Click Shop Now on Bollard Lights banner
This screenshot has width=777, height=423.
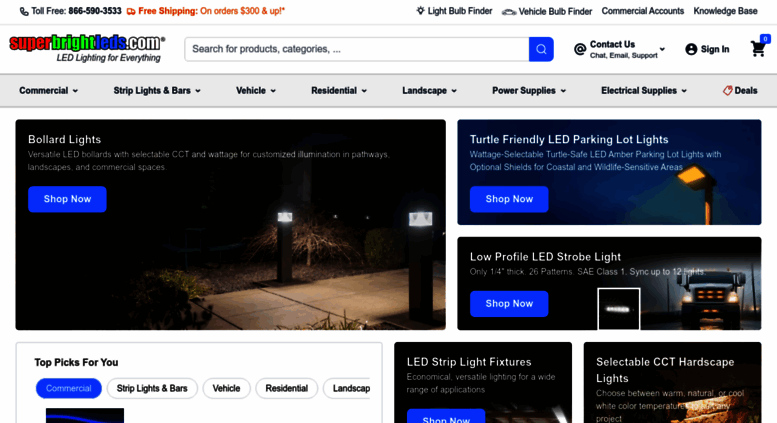point(67,199)
